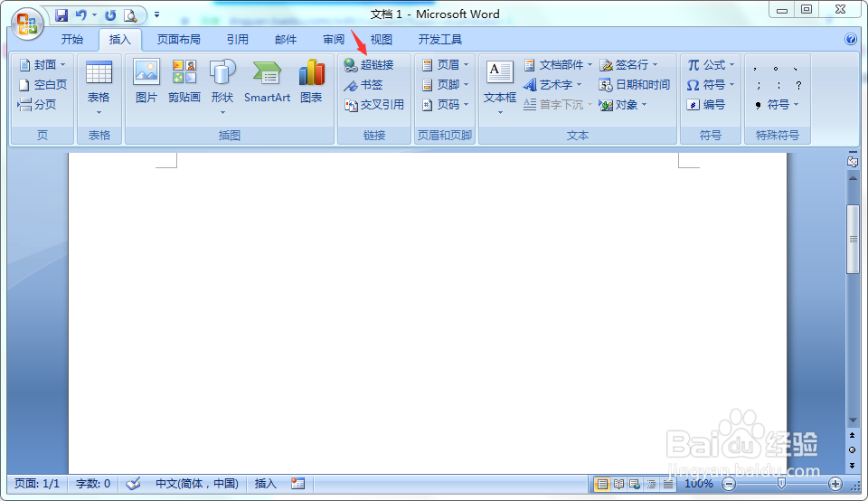Undo the last action in the quick access toolbar

(81, 15)
